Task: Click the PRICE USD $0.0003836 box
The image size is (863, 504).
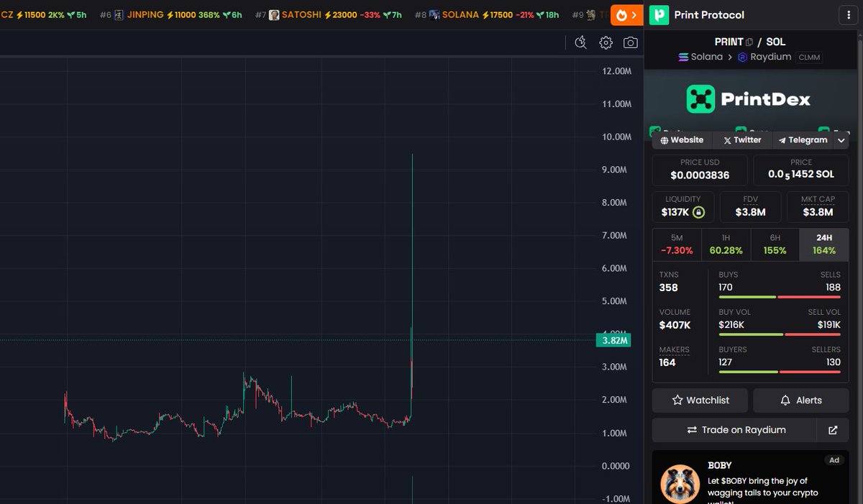Action: [x=700, y=170]
